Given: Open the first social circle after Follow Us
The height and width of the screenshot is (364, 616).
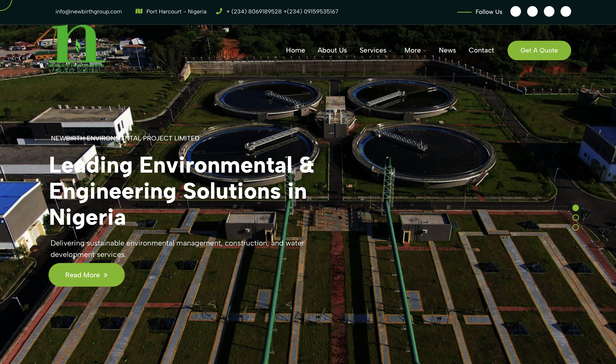Looking at the screenshot, I should pyautogui.click(x=516, y=12).
